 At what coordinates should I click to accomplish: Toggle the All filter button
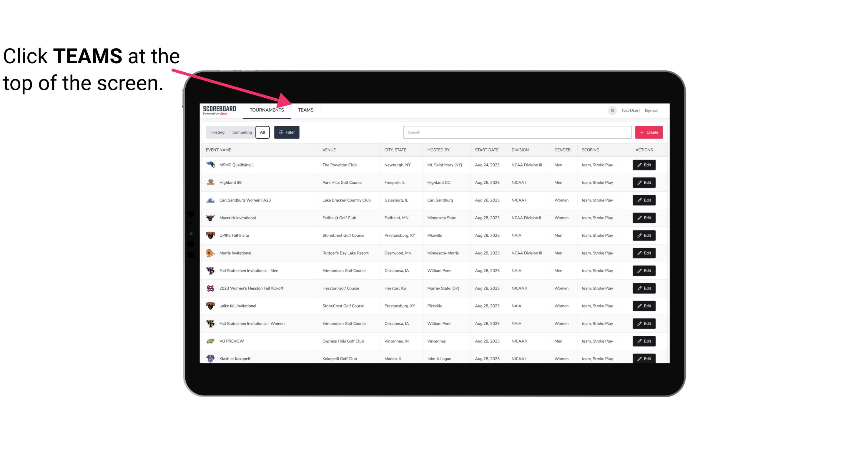click(x=262, y=132)
